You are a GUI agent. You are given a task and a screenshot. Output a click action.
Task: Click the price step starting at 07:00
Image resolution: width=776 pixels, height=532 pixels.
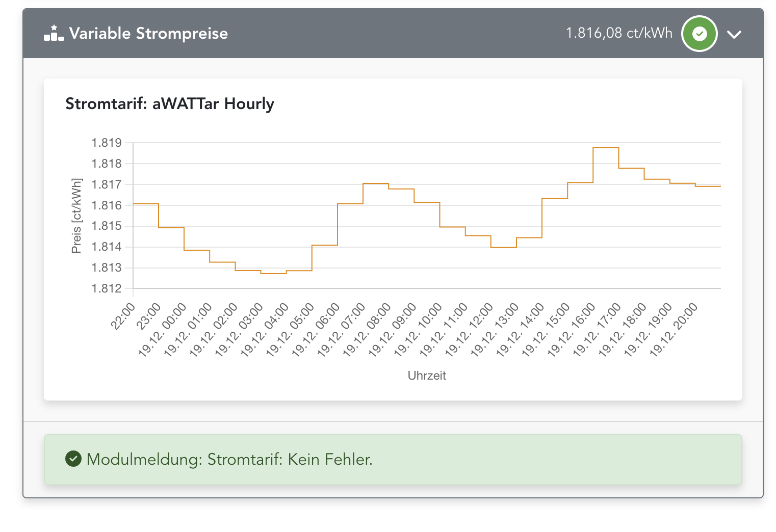[376, 183]
